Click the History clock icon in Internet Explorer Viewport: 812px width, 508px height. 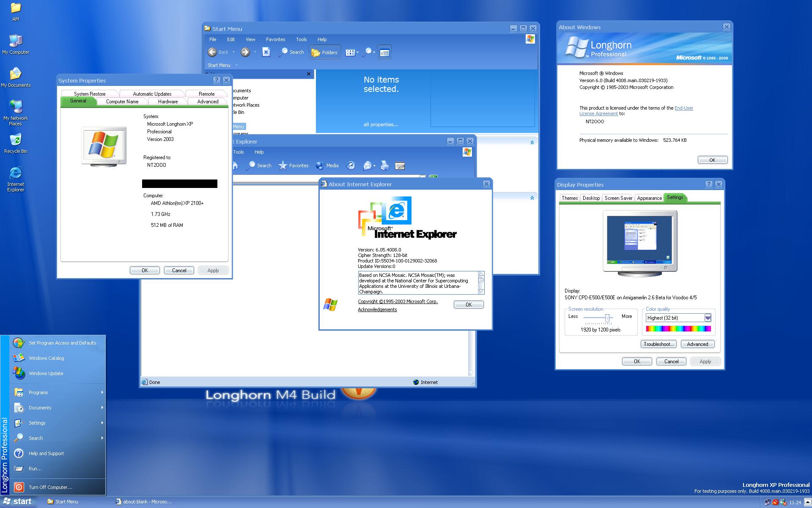351,166
